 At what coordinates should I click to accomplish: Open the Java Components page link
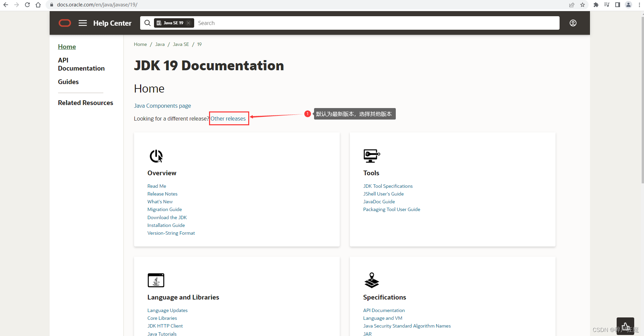pyautogui.click(x=162, y=106)
